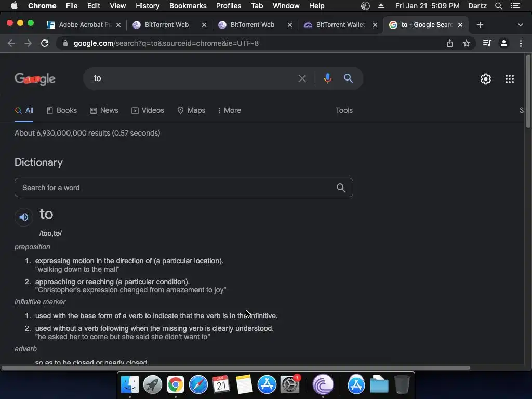Click the Google search input field
Image resolution: width=532 pixels, height=399 pixels.
(193, 78)
